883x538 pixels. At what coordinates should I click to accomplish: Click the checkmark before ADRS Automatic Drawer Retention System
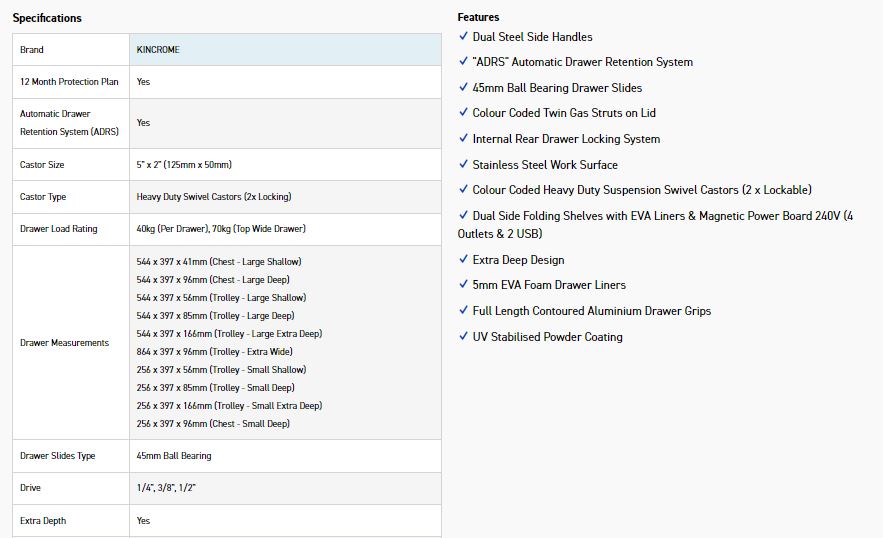(463, 61)
